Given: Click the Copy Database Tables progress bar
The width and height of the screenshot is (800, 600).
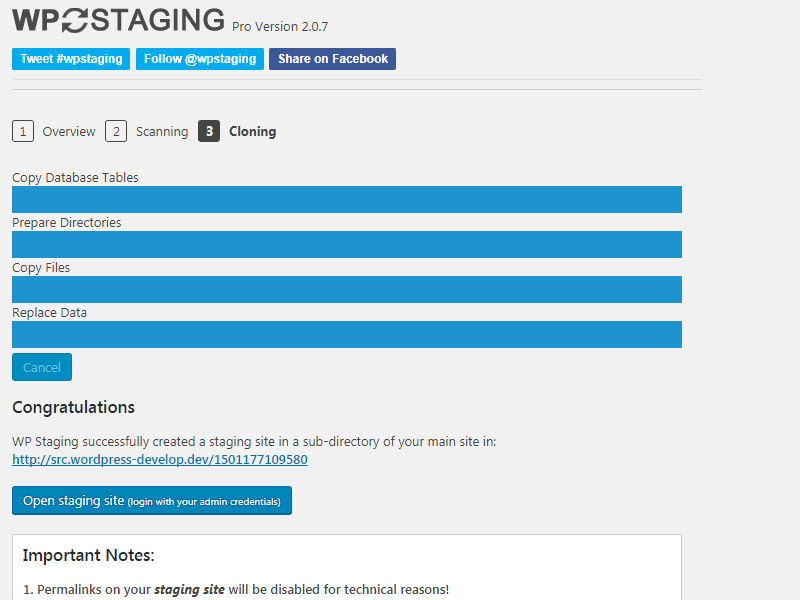Looking at the screenshot, I should [347, 199].
